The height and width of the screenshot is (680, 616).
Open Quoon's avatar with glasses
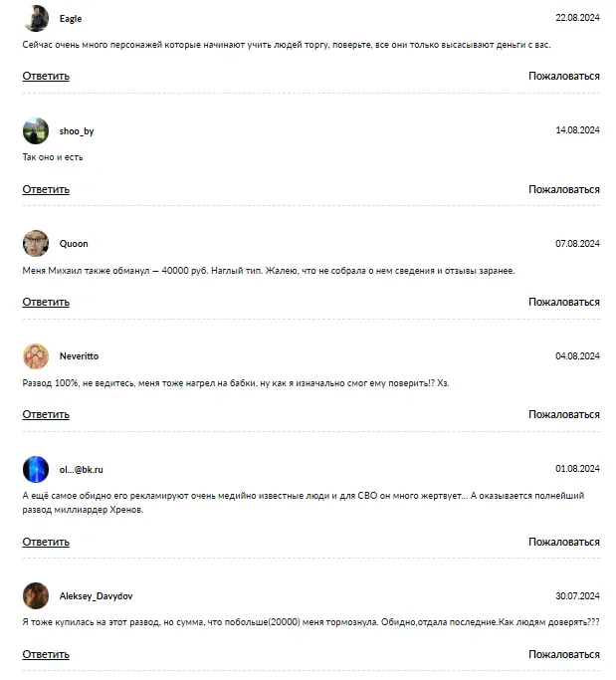pyautogui.click(x=36, y=243)
